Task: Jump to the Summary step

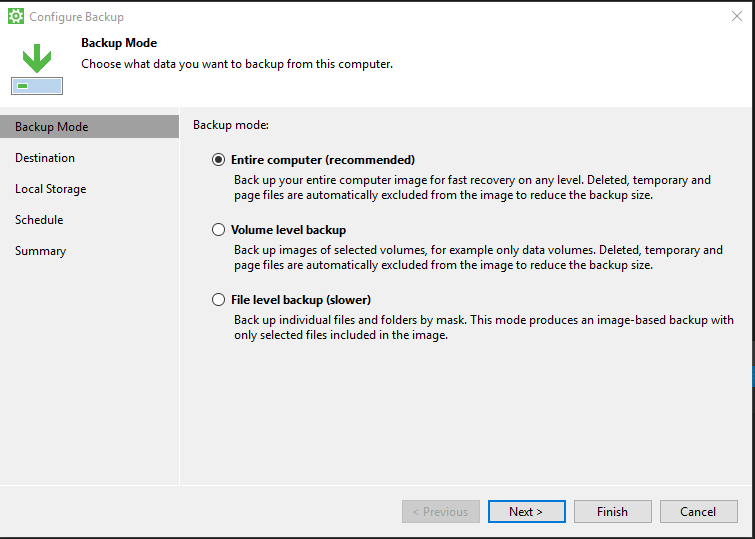Action: point(41,251)
